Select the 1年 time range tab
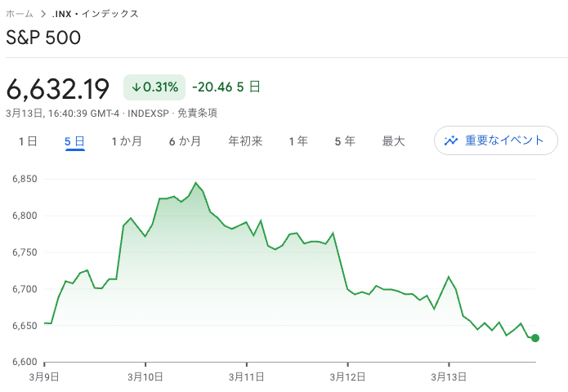 coord(298,141)
